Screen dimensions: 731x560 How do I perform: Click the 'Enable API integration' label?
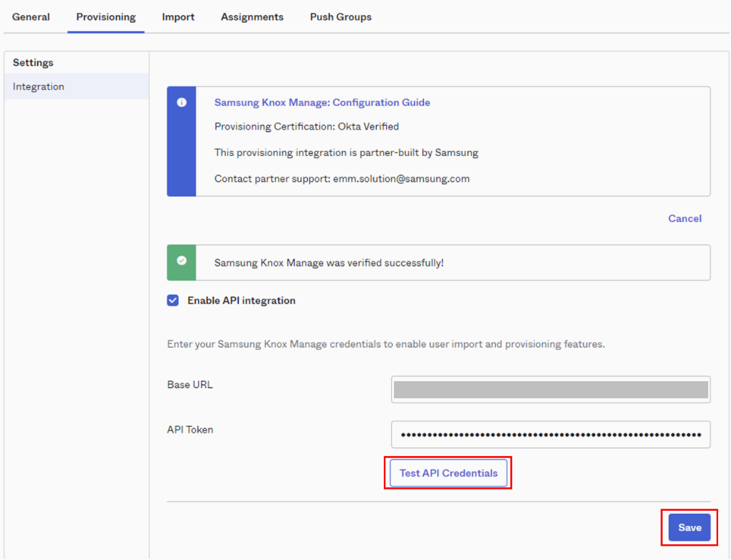(242, 300)
